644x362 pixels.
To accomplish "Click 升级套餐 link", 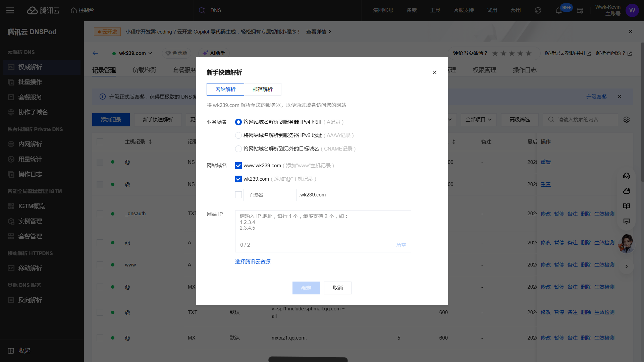I will point(596,97).
